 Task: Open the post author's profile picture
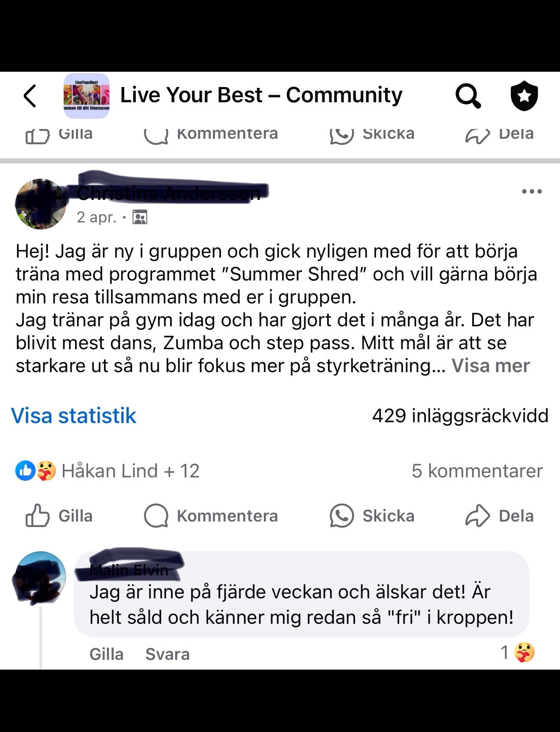41,204
